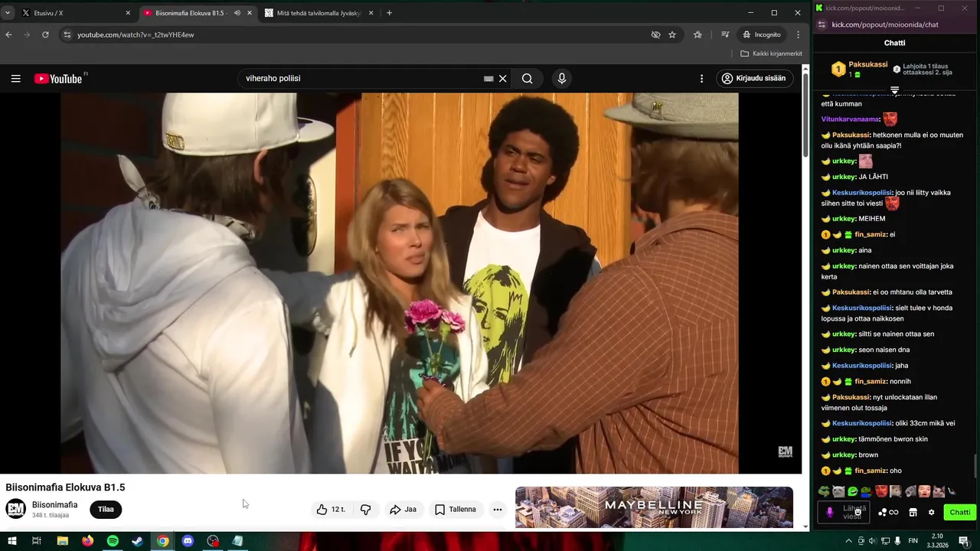The image size is (980, 551).
Task: Open YouTube settings three-dot menu
Action: pos(701,79)
